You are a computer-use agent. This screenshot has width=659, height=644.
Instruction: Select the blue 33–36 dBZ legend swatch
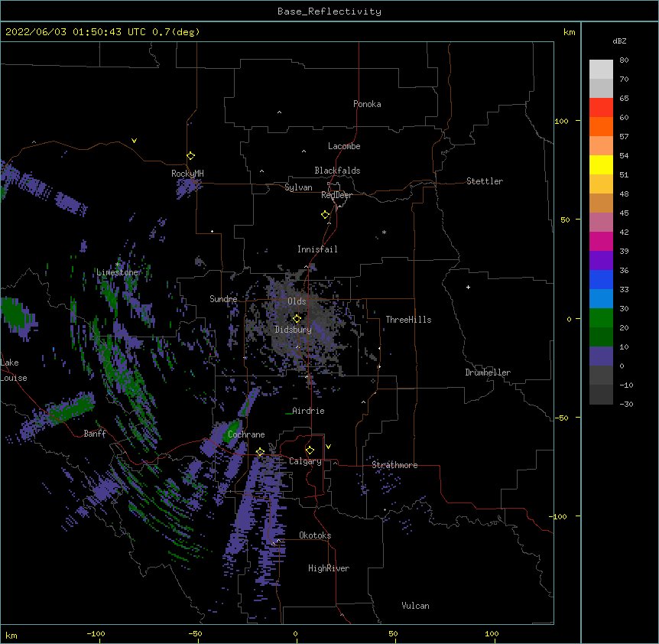[601, 280]
